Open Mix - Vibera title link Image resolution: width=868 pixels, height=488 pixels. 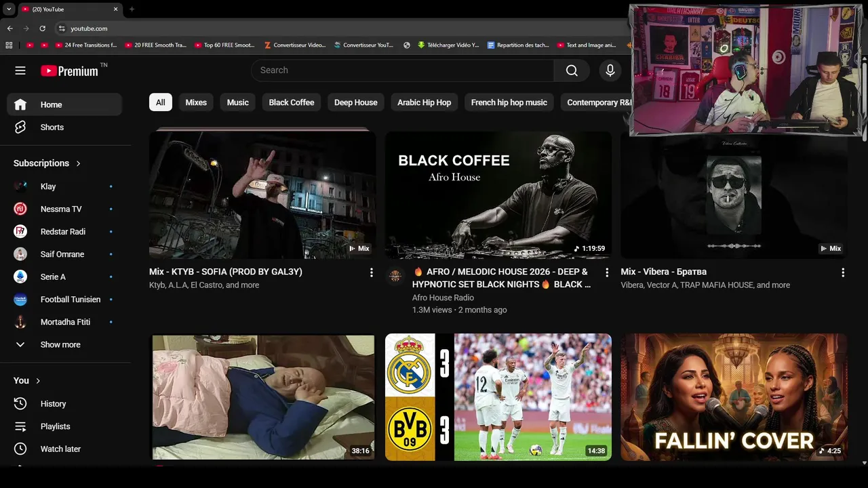(x=664, y=272)
